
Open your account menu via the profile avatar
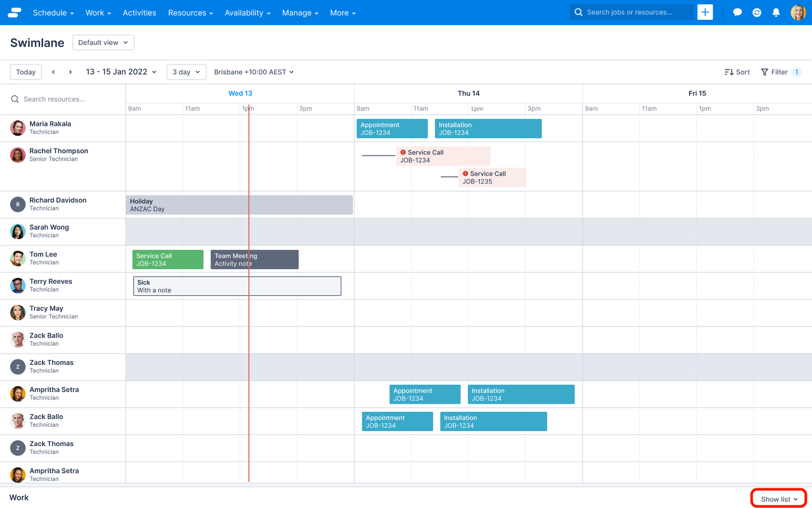tap(798, 12)
